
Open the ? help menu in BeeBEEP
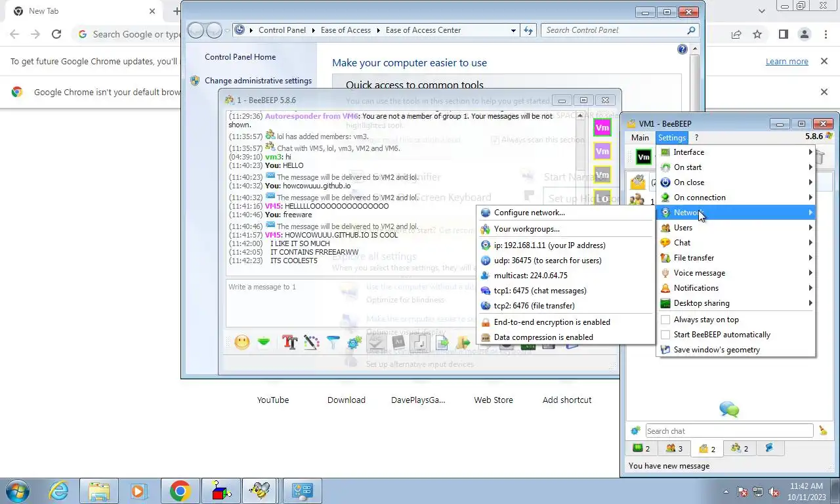coord(696,138)
